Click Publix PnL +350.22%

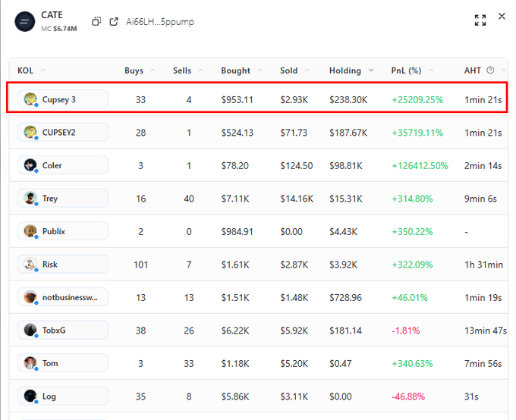(x=412, y=231)
